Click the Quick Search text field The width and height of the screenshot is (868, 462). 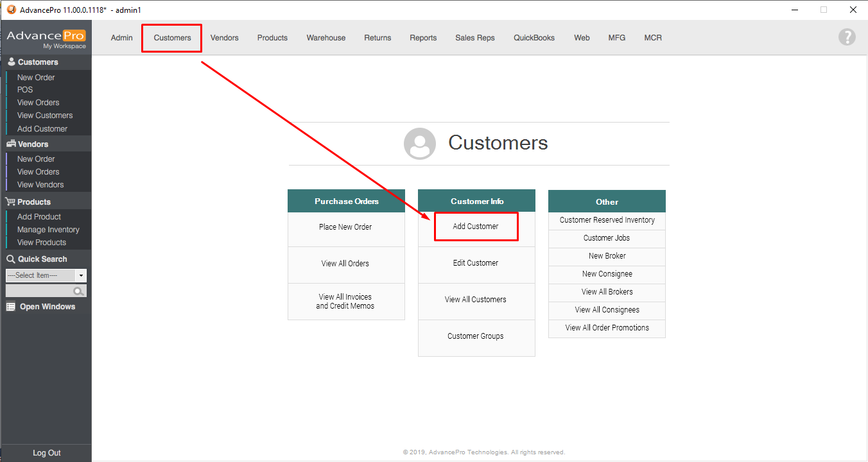[x=39, y=291]
